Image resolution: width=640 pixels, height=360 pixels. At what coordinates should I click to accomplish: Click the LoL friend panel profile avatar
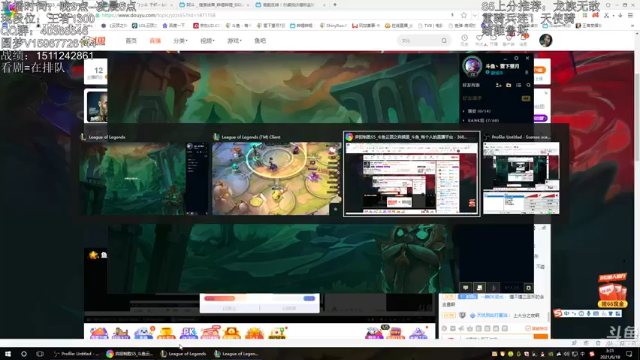click(x=472, y=66)
